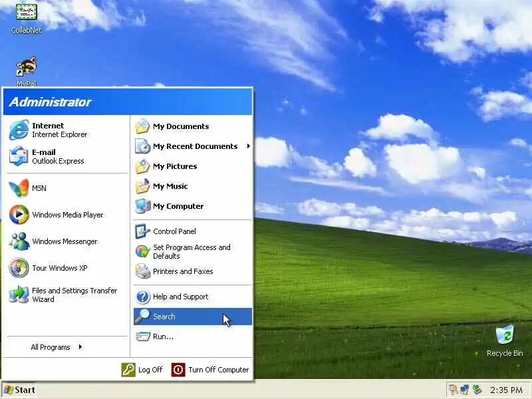
Task: Click the Control Panel icon
Action: click(x=142, y=231)
